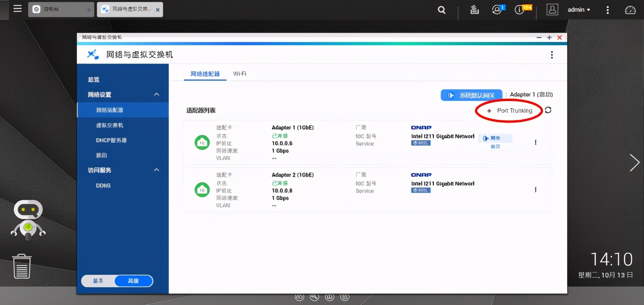
Task: Click the user profile icon
Action: pyautogui.click(x=552, y=9)
